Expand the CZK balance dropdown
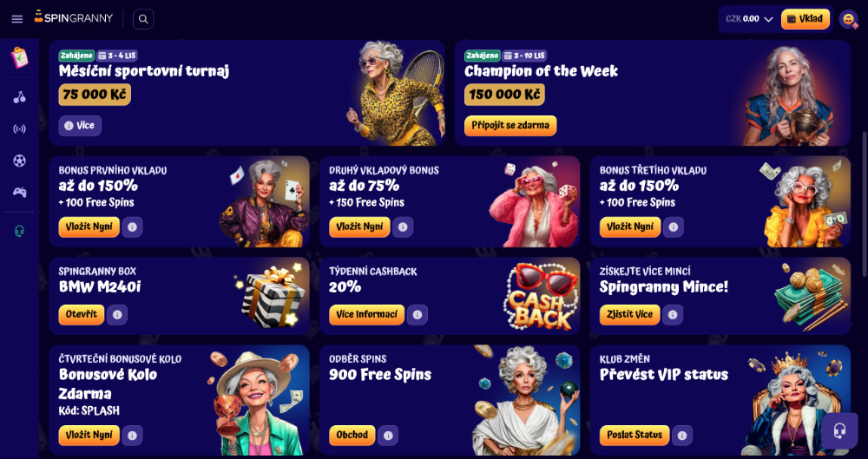Screen dimensions: 868x459 click(749, 19)
